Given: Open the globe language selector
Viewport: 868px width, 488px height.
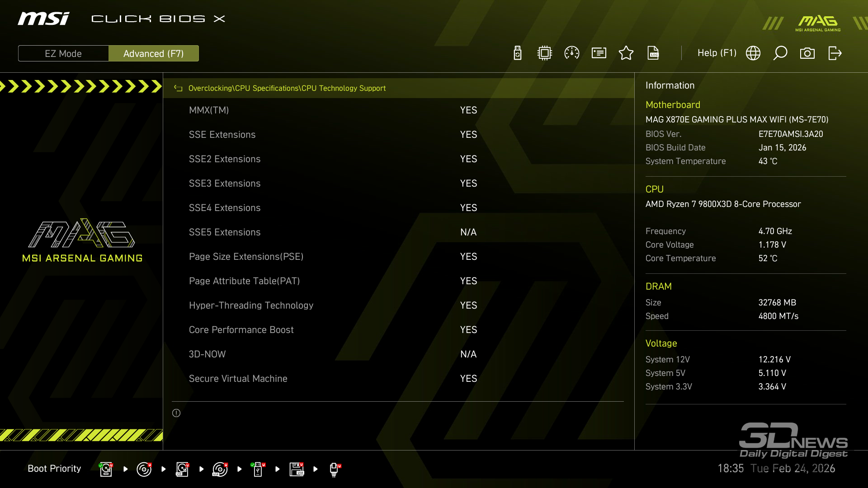Looking at the screenshot, I should (753, 53).
